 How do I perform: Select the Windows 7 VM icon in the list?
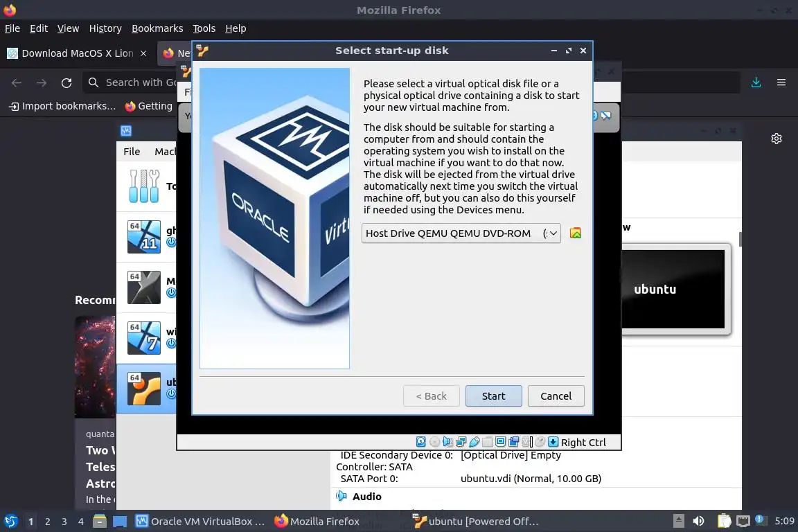tap(144, 338)
